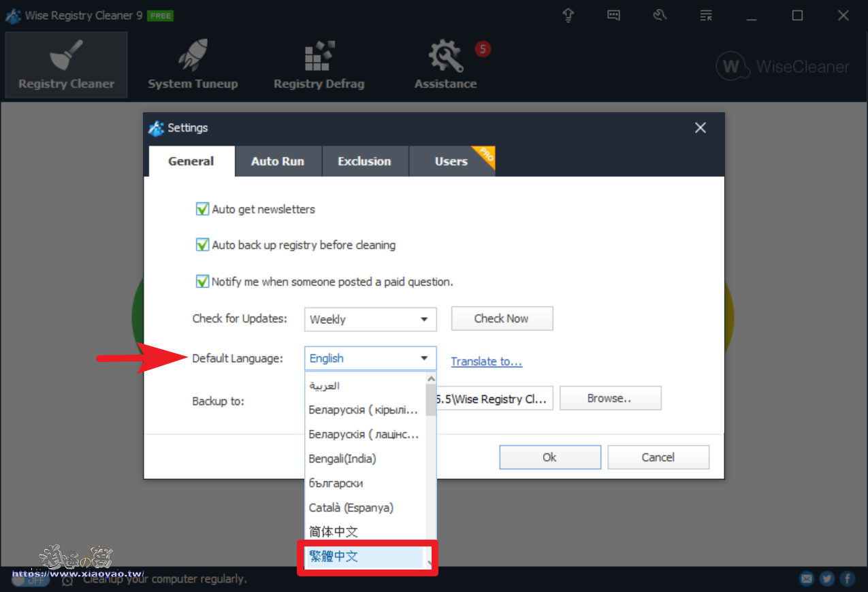Click the email icon in the status bar
This screenshot has height=592, width=868.
point(807,579)
